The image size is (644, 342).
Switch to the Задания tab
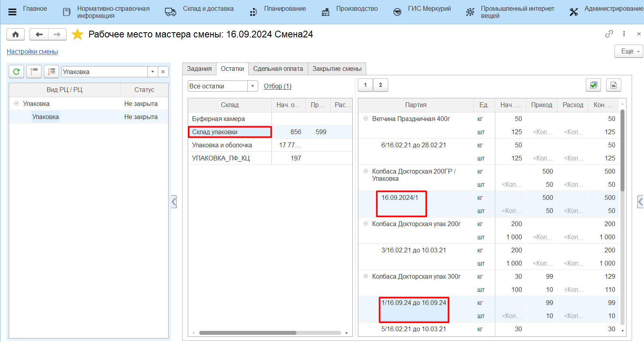pyautogui.click(x=199, y=69)
